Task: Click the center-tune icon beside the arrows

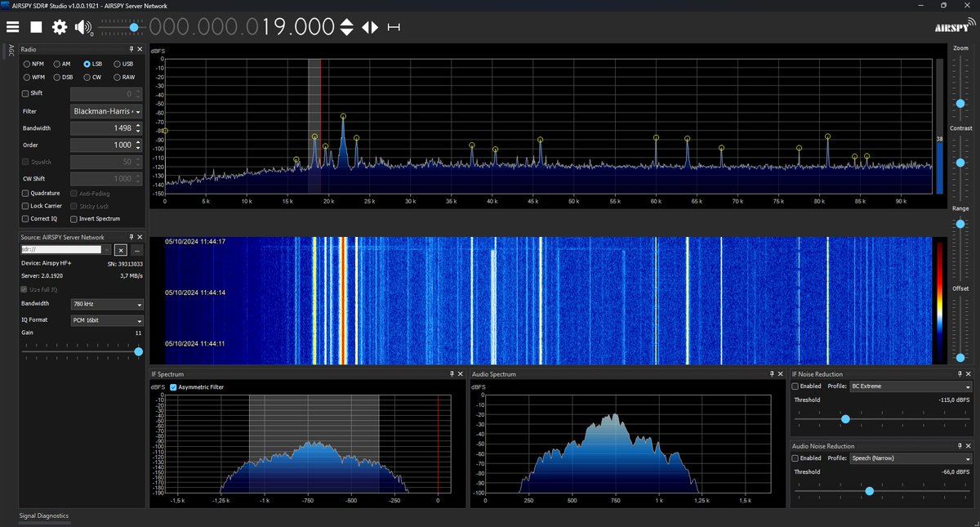Action: 392,27
